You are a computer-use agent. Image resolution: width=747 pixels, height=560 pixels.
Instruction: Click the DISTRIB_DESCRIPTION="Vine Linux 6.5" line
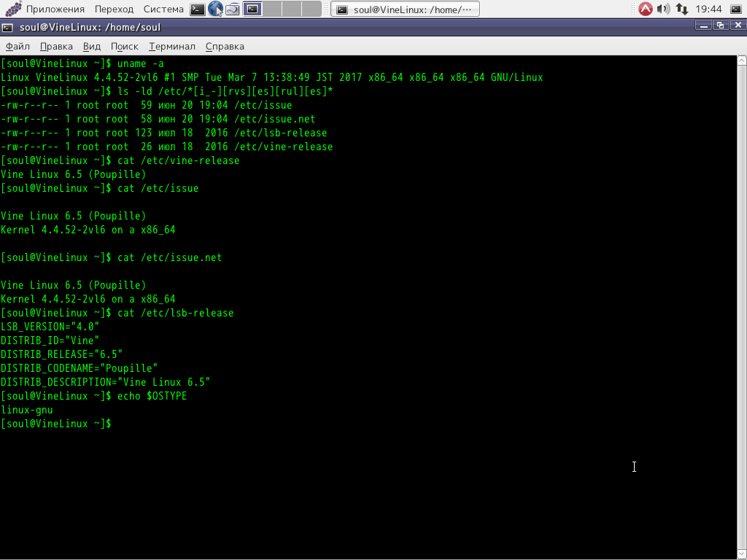coord(105,382)
